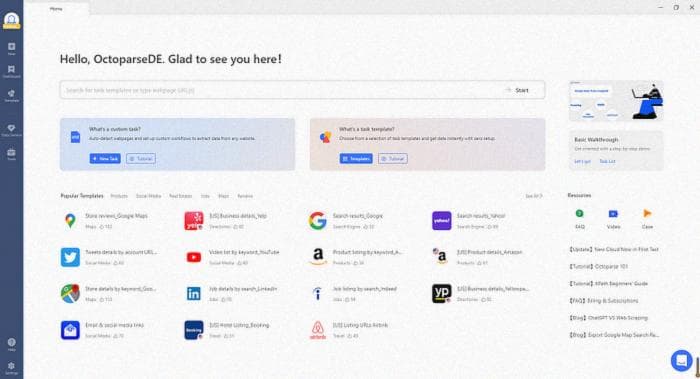
Task: Select the Real Estate template category
Action: pyautogui.click(x=180, y=196)
